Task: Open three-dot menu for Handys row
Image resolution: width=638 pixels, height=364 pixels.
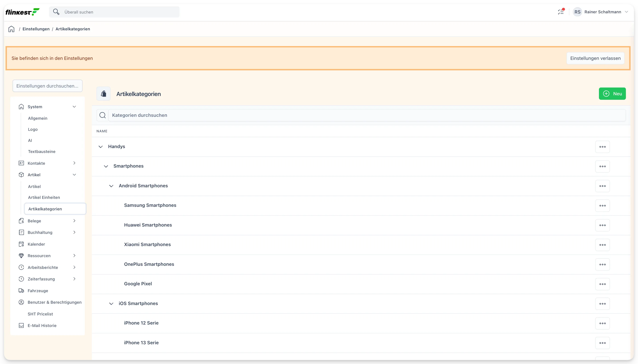Action: tap(602, 147)
